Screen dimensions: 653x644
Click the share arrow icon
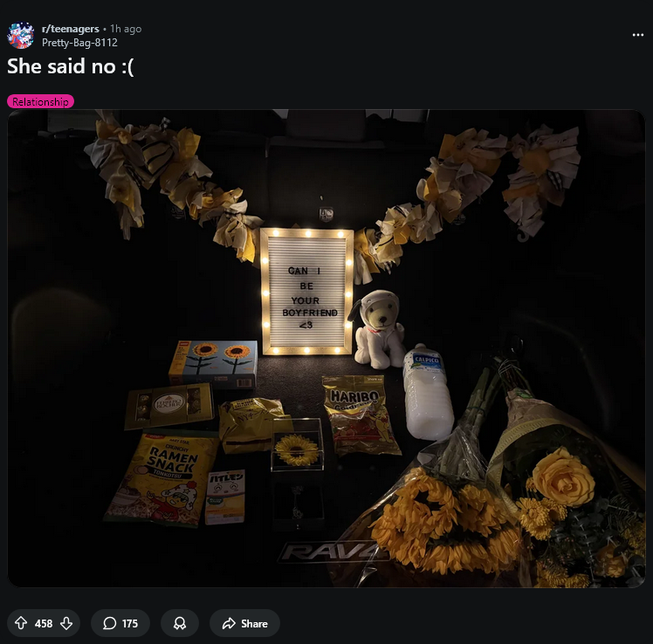click(229, 623)
